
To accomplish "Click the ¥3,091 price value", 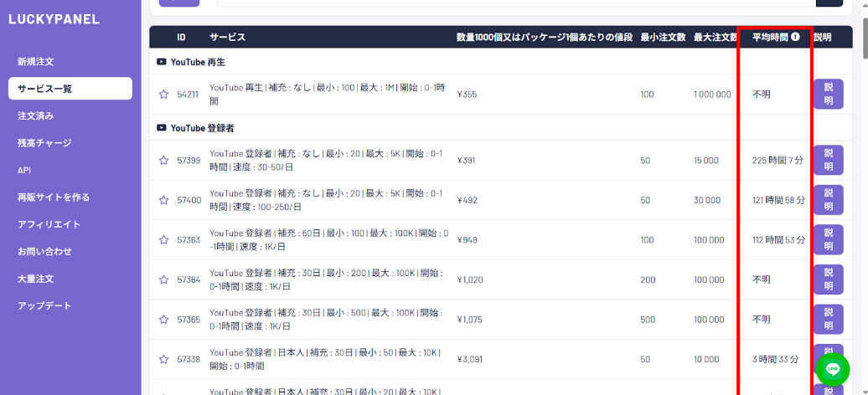I will click(470, 360).
